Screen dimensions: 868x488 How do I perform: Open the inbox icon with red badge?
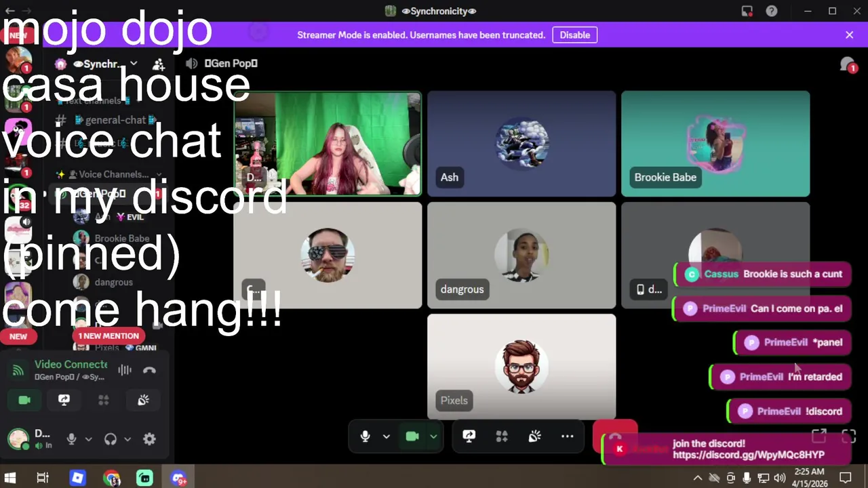pos(848,64)
